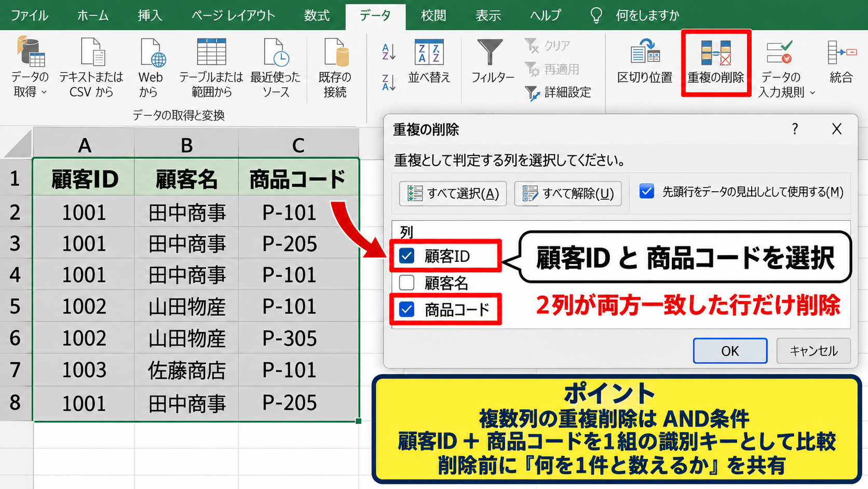
Task: Select row header 5
Action: tap(16, 306)
